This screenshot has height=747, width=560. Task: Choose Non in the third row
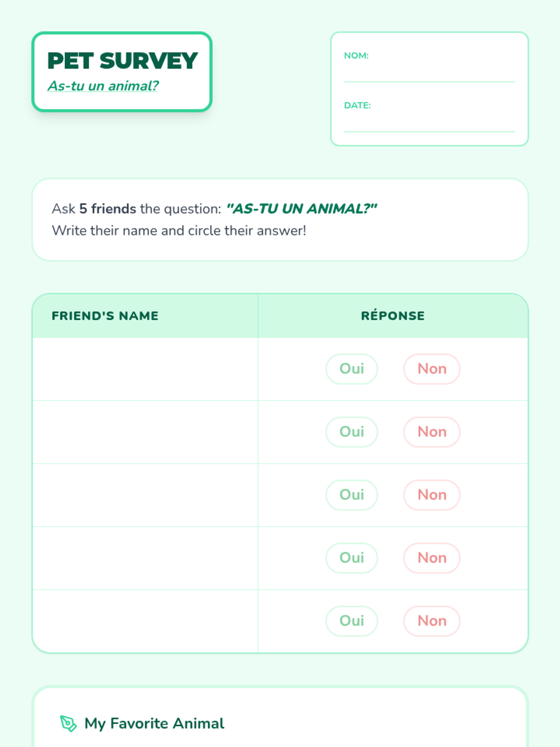(432, 495)
